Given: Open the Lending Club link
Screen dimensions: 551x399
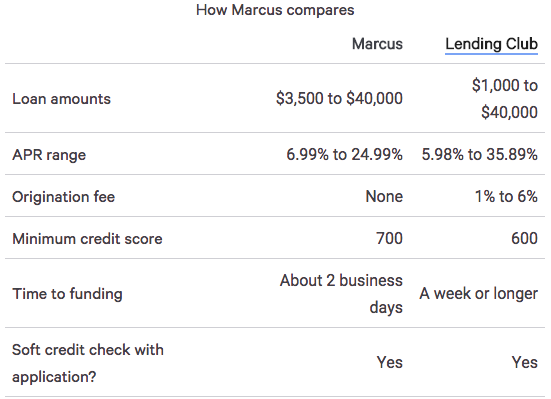Looking at the screenshot, I should pyautogui.click(x=491, y=44).
